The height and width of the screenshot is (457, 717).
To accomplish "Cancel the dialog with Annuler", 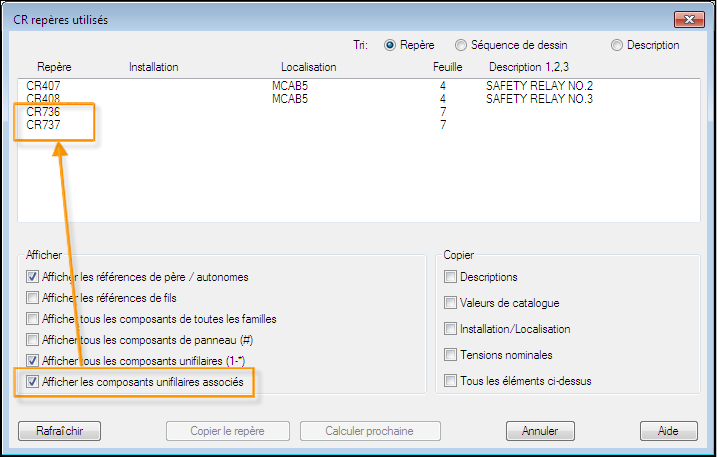I will (x=540, y=431).
